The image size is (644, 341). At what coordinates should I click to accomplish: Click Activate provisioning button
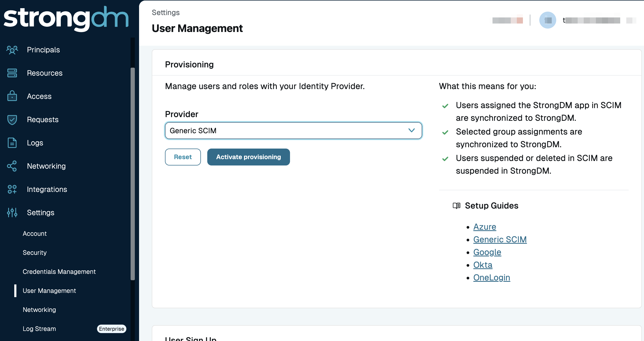click(249, 157)
